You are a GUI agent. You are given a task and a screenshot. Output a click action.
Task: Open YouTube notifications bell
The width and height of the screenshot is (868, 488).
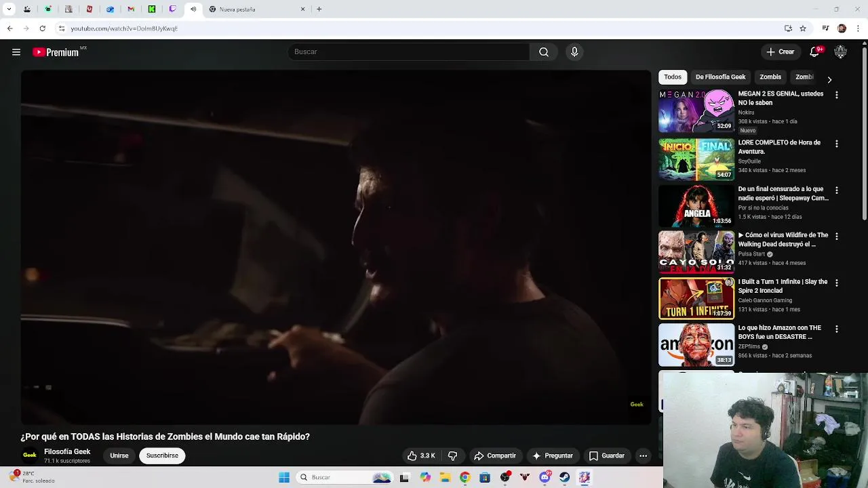click(x=815, y=52)
